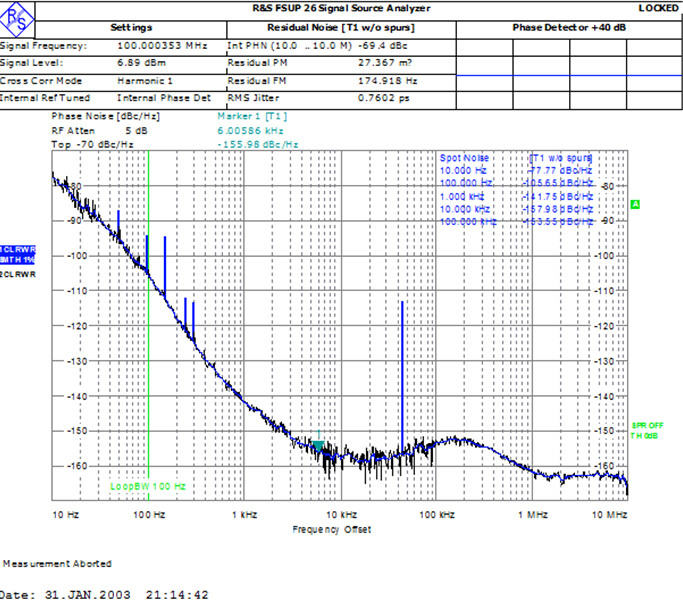Click the 100.000 Hz spot noise row
Viewport: 683px width, 615px height.
pos(516,183)
